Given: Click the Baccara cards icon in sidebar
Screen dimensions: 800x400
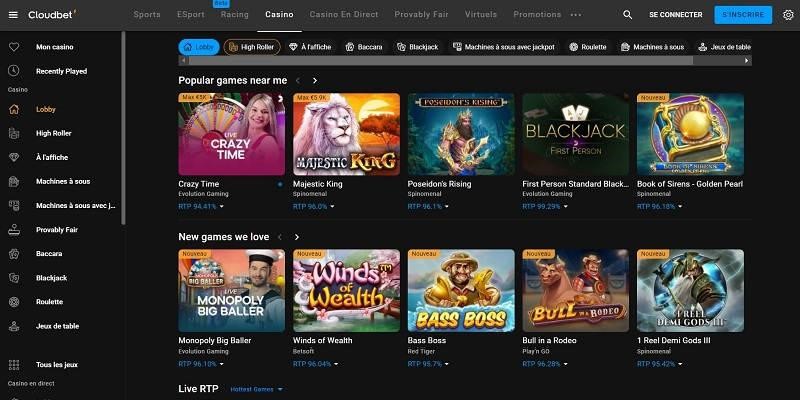Looking at the screenshot, I should click(14, 254).
